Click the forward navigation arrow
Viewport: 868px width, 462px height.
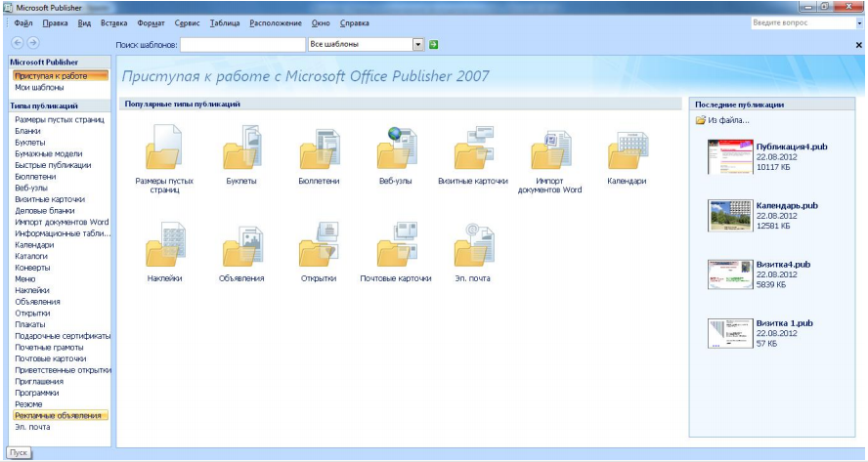[33, 43]
